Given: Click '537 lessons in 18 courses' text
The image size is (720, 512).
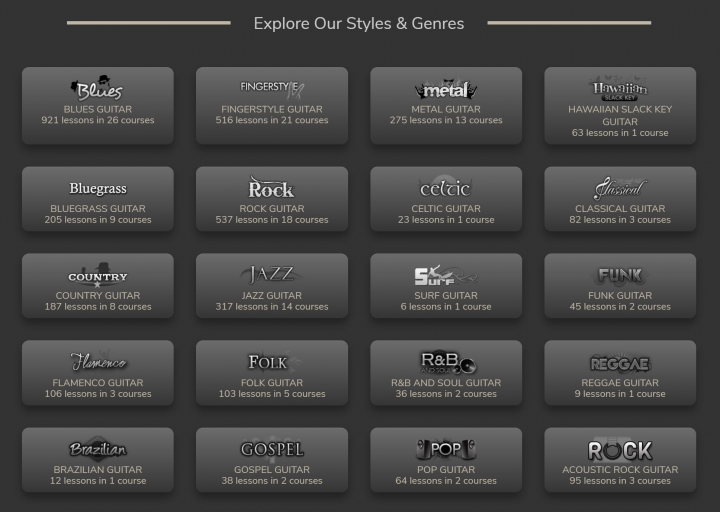Looking at the screenshot, I should (x=272, y=220).
